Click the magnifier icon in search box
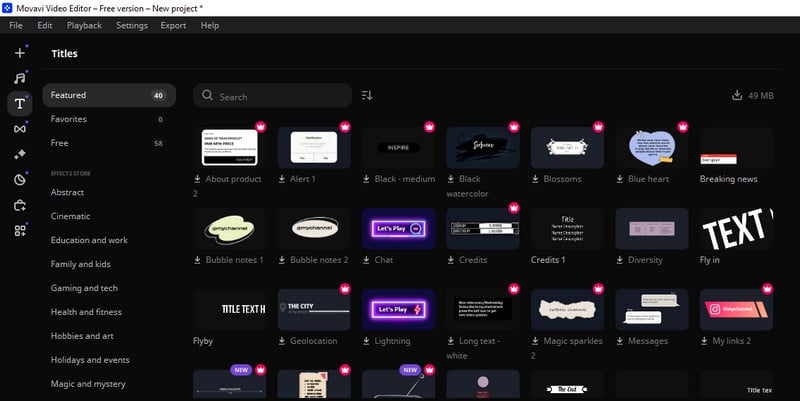The image size is (800, 401). click(x=207, y=95)
